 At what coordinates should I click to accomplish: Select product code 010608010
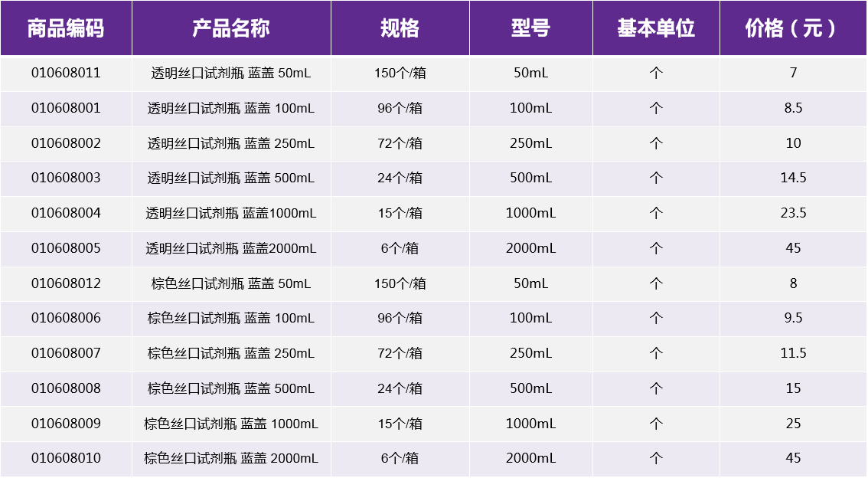pyautogui.click(x=66, y=458)
